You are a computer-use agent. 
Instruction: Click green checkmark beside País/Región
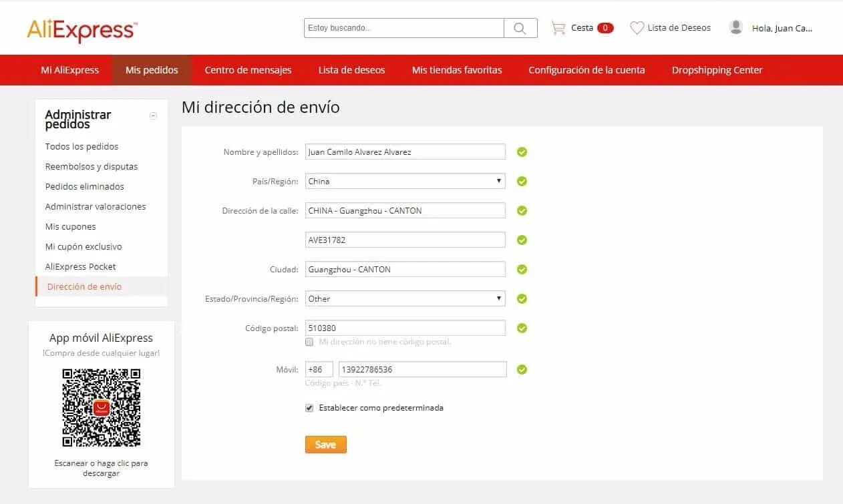[x=522, y=181]
